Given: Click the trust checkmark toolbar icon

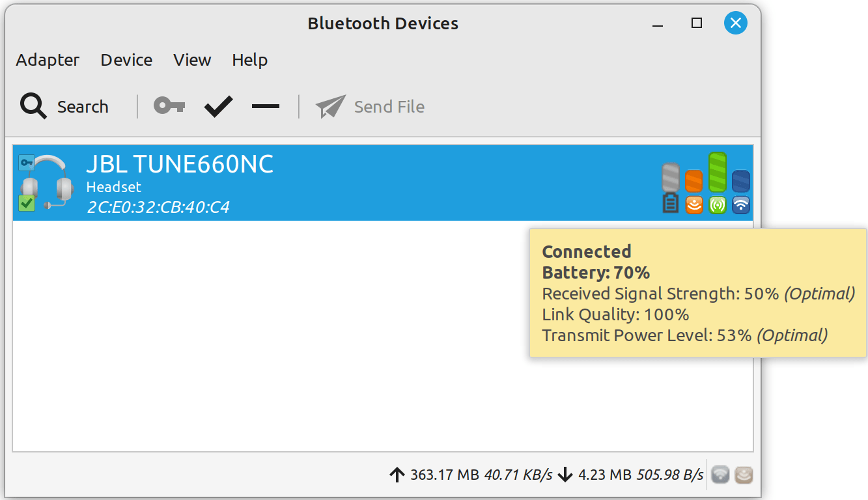Looking at the screenshot, I should [218, 107].
